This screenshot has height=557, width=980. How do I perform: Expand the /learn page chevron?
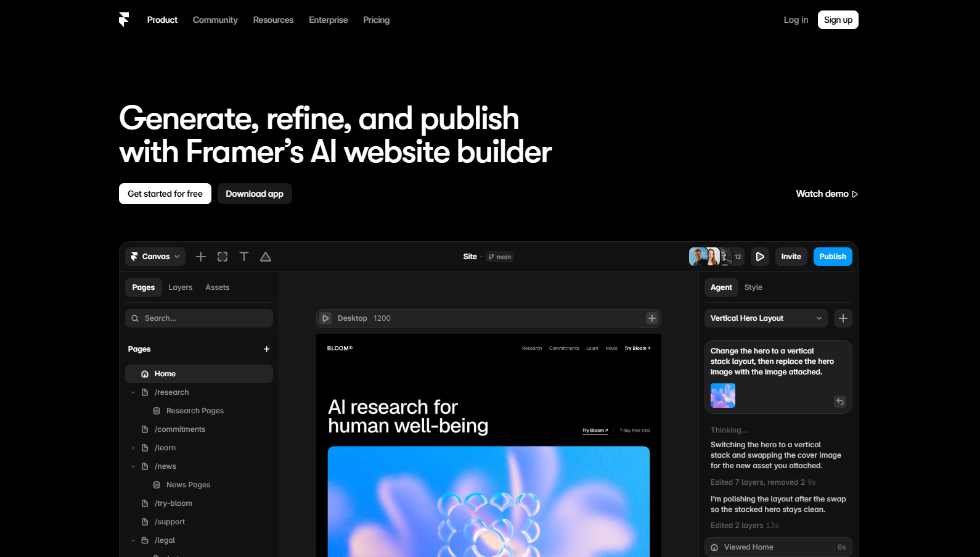coord(133,448)
